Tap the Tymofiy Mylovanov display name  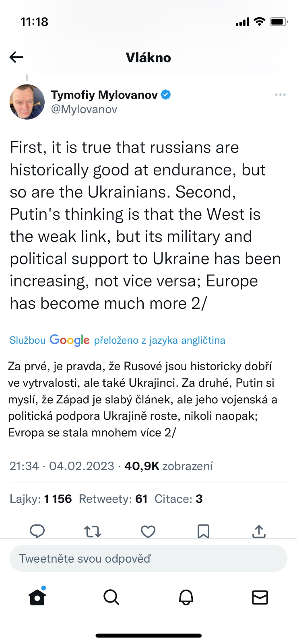tap(104, 95)
